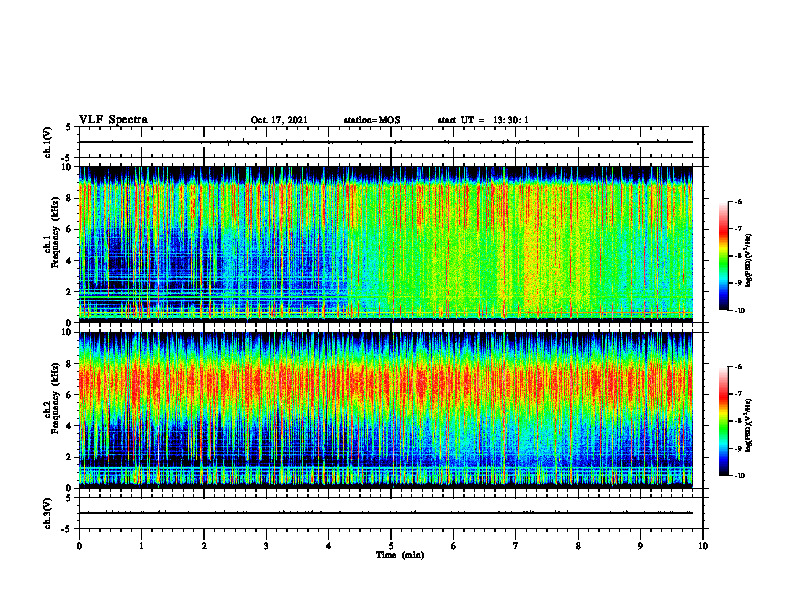Click the 'VLF Spectra' title text
The width and height of the screenshot is (792, 612).
tap(113, 120)
